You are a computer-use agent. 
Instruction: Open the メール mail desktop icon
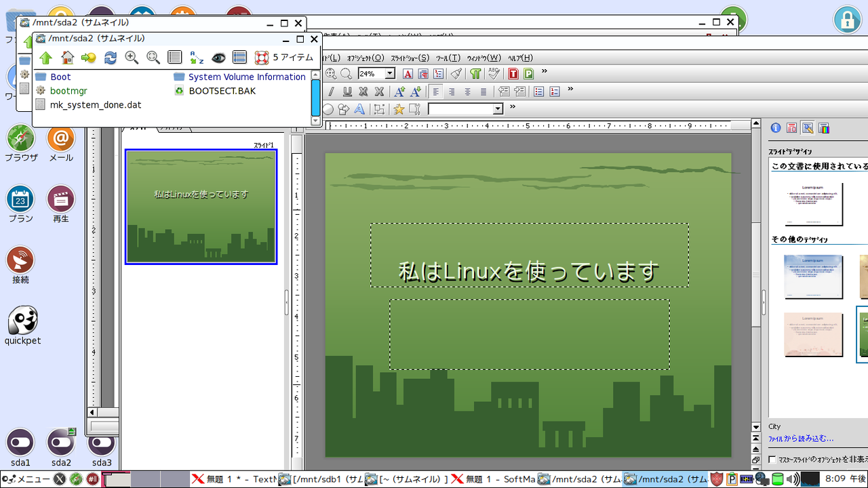(60, 144)
